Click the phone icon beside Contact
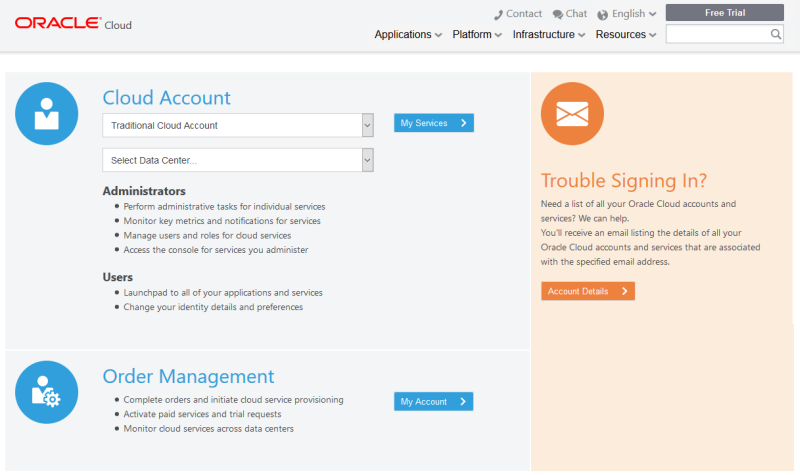 click(x=498, y=15)
